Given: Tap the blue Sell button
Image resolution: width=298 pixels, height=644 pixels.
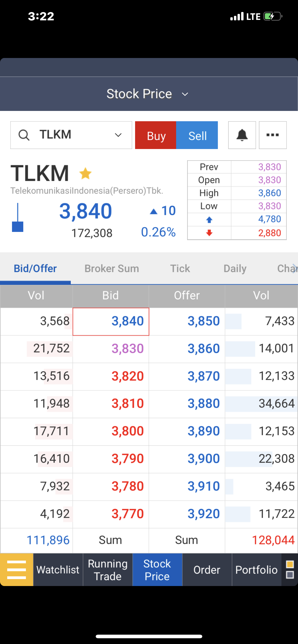Looking at the screenshot, I should (197, 135).
